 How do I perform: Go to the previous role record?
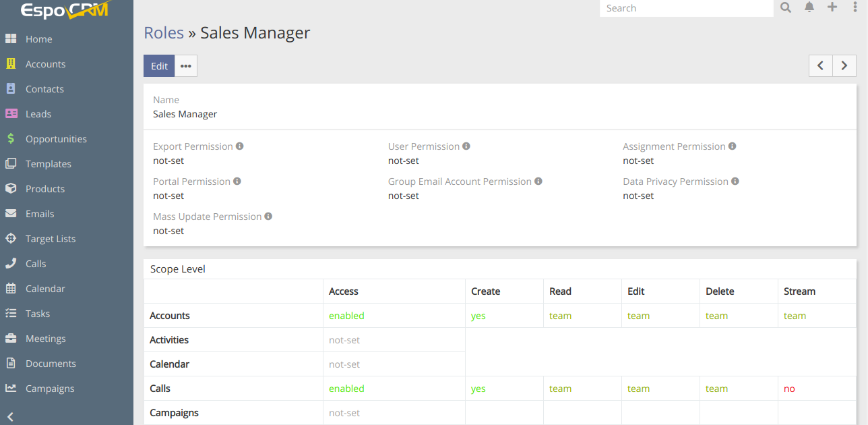pyautogui.click(x=821, y=65)
